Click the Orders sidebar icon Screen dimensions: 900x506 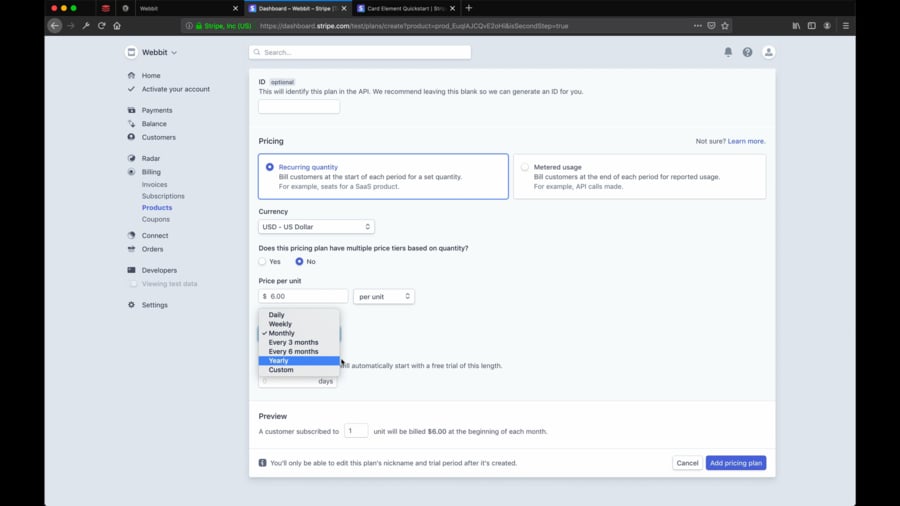point(131,249)
